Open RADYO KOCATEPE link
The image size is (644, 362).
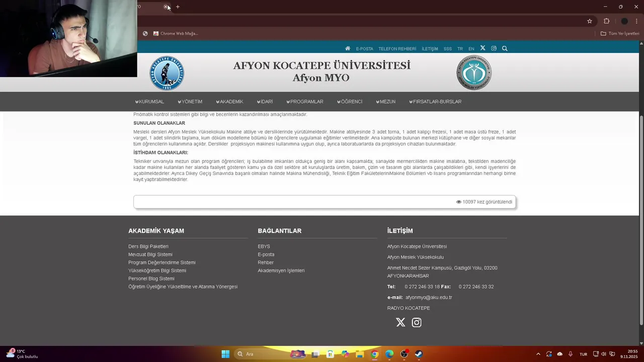click(x=409, y=308)
